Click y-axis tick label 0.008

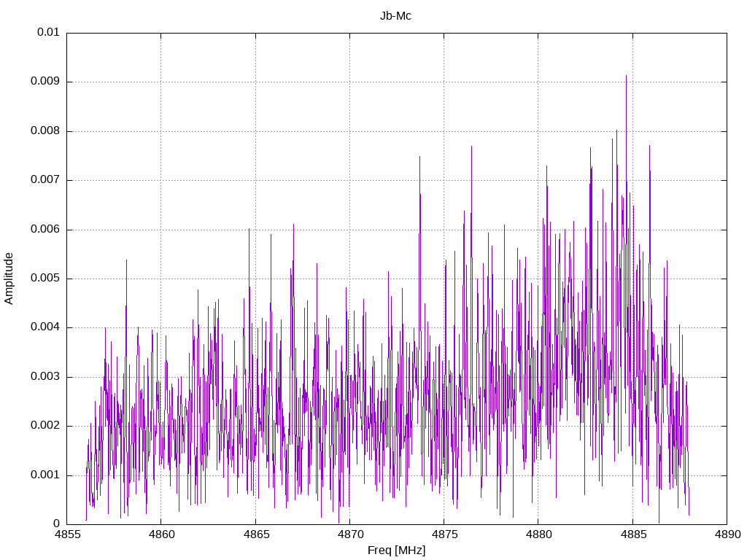click(x=45, y=131)
